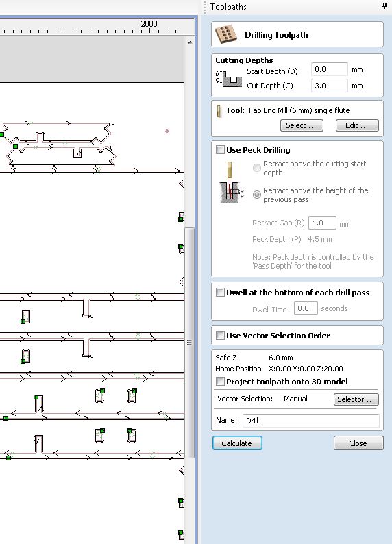Select Retract above height of previous pass
Viewport: 392px width, 544px height.
257,195
